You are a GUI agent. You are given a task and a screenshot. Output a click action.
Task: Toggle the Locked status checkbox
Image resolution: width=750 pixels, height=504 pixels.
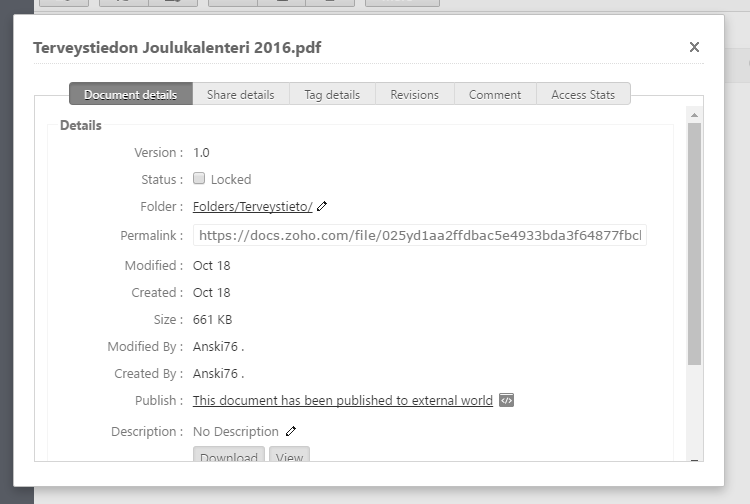point(200,179)
